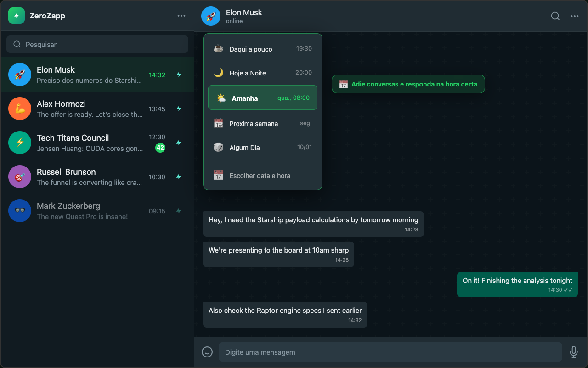
Task: Open the emoji picker smiley icon
Action: [x=207, y=352]
